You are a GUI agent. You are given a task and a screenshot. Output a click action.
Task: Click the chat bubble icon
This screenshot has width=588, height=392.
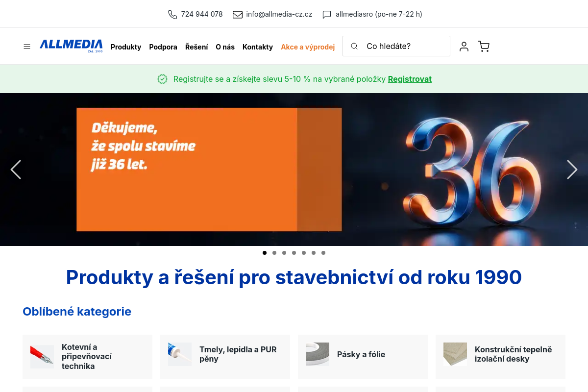click(327, 15)
